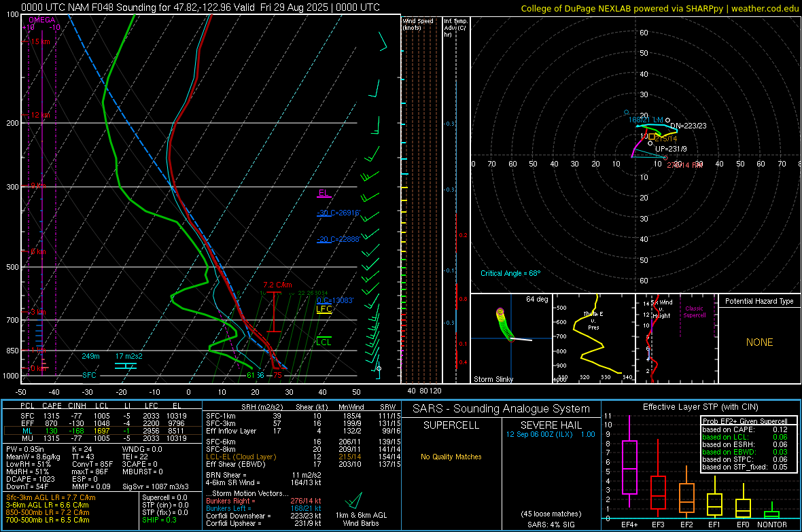This screenshot has width=802, height=532.
Task: Click the Effective Layer STP (with CIN) title
Action: tap(700, 407)
